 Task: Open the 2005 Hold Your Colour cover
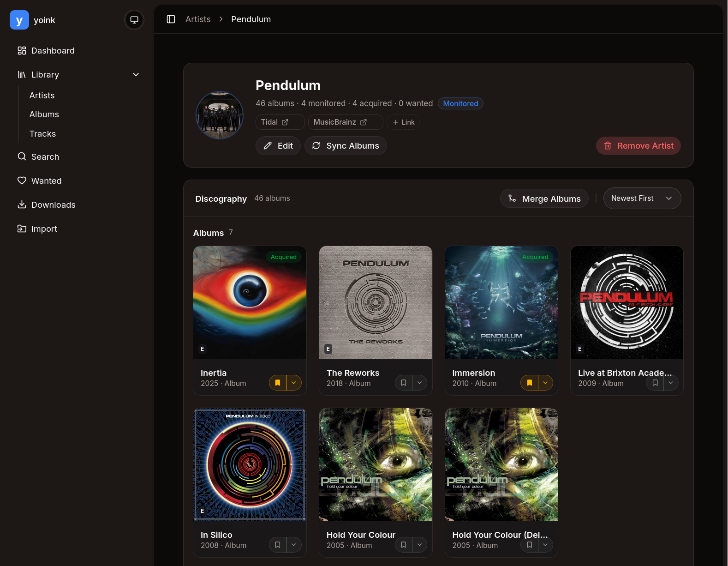click(376, 464)
